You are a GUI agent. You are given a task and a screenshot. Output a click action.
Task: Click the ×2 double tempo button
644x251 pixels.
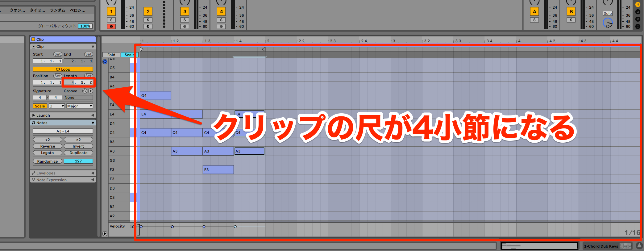coord(78,140)
